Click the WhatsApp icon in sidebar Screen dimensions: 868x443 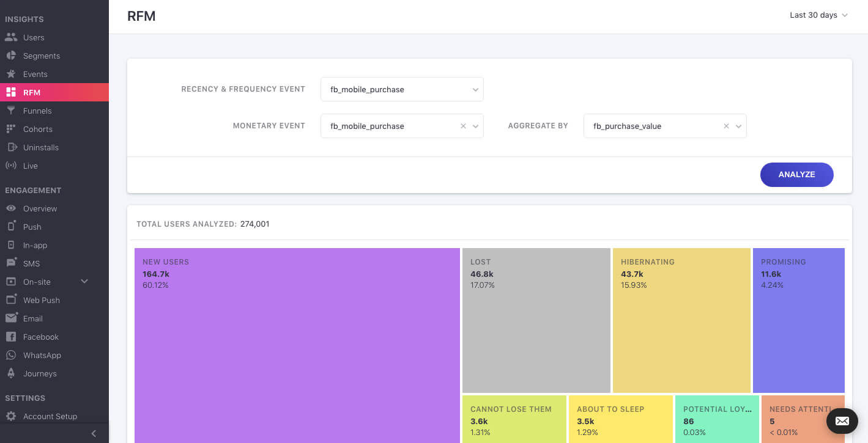(11, 355)
